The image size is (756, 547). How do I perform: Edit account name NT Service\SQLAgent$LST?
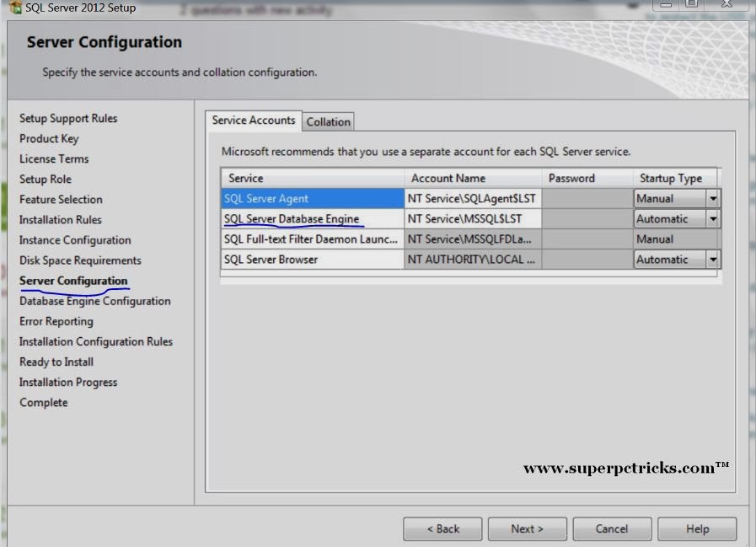pyautogui.click(x=473, y=198)
